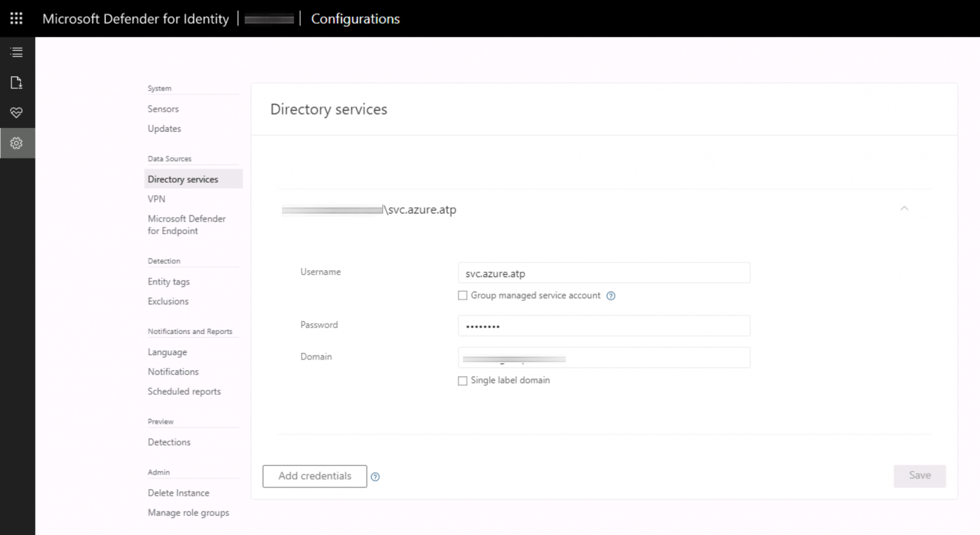
Task: Open help for Group managed service account
Action: coord(611,295)
